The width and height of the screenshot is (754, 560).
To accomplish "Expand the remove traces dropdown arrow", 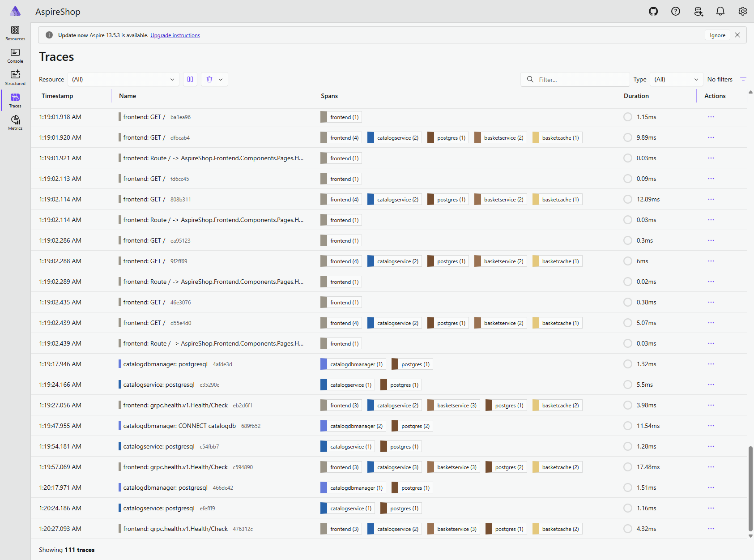I will (221, 79).
